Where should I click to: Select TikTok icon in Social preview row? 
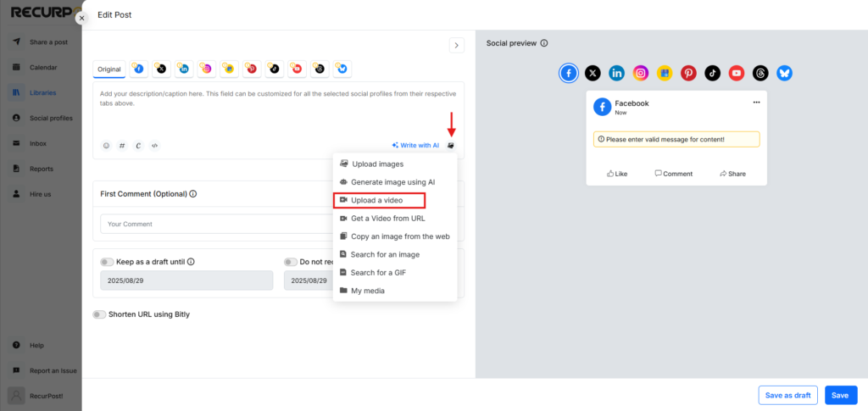coord(712,73)
